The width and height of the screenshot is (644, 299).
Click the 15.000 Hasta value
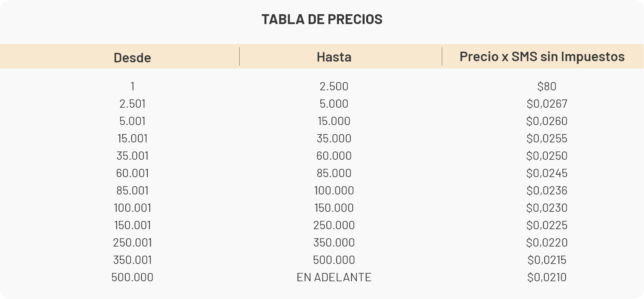(334, 121)
